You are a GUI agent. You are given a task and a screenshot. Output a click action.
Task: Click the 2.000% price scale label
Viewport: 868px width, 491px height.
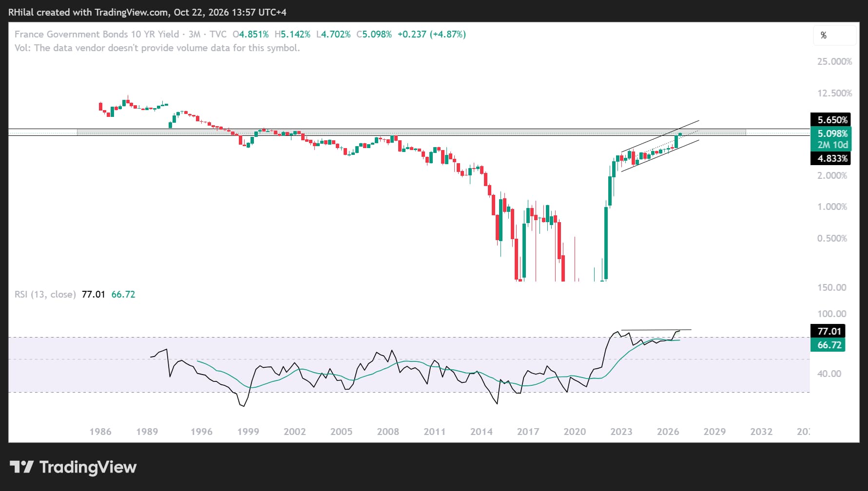832,175
